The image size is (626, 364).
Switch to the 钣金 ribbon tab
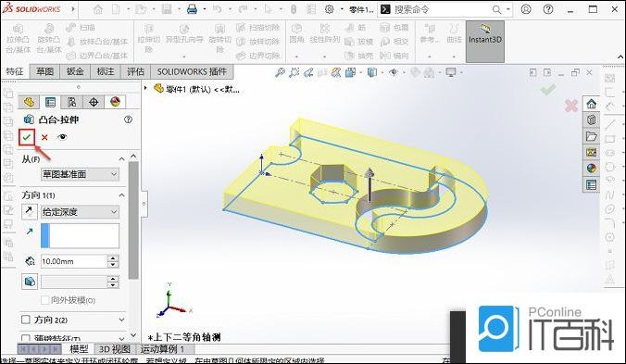click(75, 71)
